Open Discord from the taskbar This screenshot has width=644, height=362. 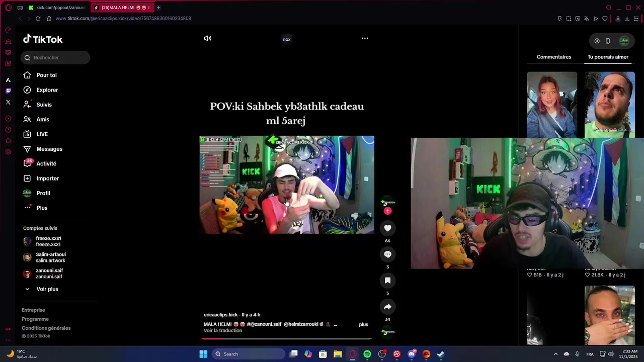[x=412, y=354]
